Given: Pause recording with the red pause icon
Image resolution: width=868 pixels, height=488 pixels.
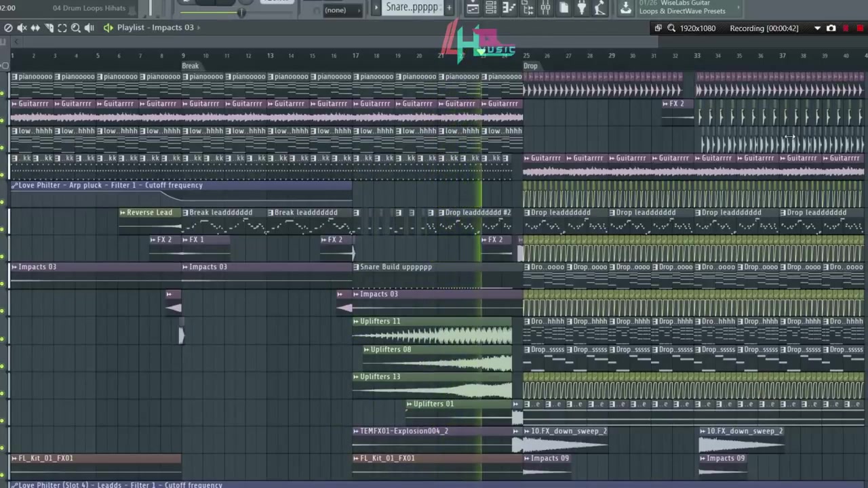Looking at the screenshot, I should (846, 28).
